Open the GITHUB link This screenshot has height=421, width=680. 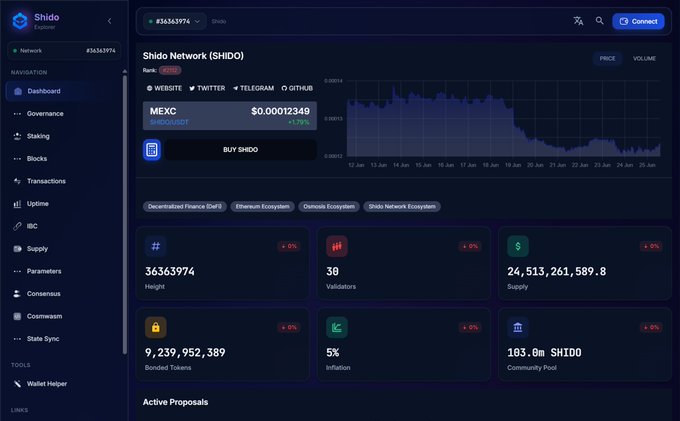297,88
